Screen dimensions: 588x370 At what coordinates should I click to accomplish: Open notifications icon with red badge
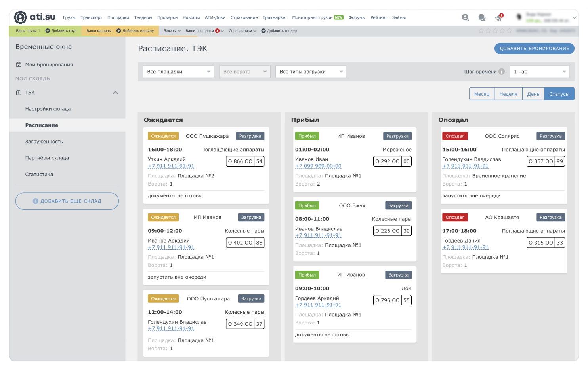(x=498, y=18)
